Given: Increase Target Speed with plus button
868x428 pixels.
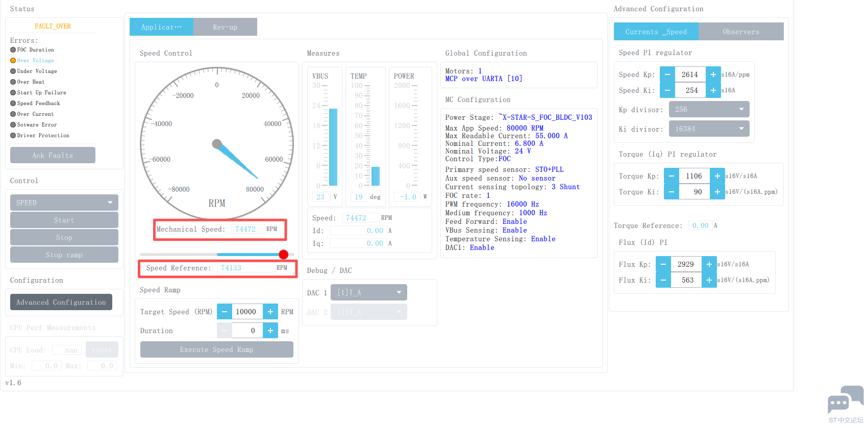Looking at the screenshot, I should (270, 312).
